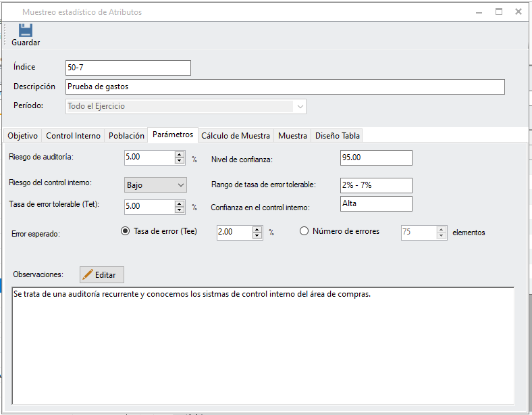The height and width of the screenshot is (415, 532).
Task: Select the Número de errores radio option
Action: 304,231
